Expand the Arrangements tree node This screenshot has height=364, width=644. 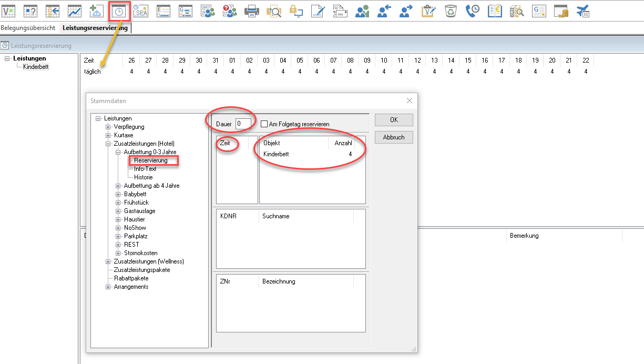[108, 287]
